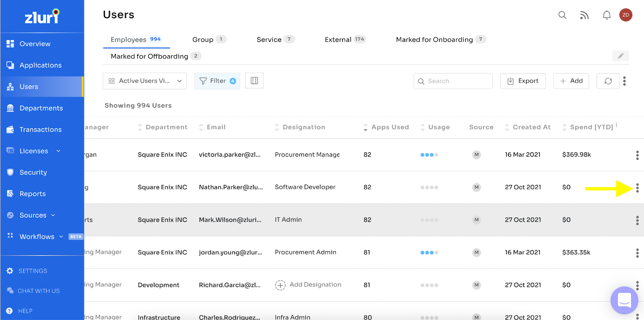Open Transactions in sidebar
The image size is (644, 320).
42,129
